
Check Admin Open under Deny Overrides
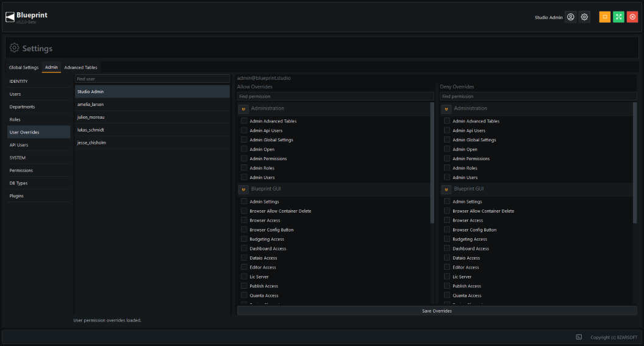point(447,149)
